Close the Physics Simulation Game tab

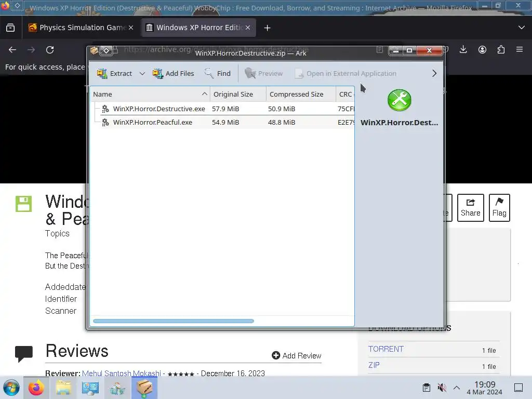coord(131,28)
